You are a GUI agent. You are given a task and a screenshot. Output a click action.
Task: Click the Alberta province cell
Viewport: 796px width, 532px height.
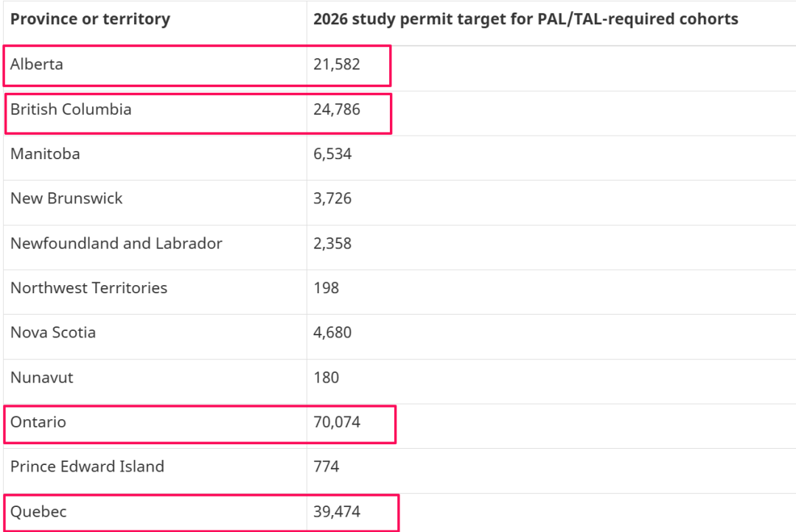[37, 64]
